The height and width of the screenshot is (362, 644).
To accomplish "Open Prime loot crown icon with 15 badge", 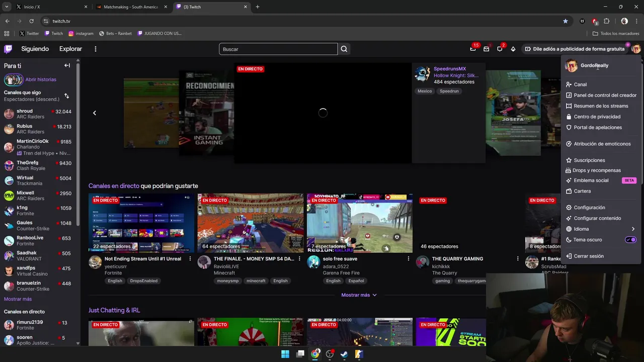I will (473, 49).
